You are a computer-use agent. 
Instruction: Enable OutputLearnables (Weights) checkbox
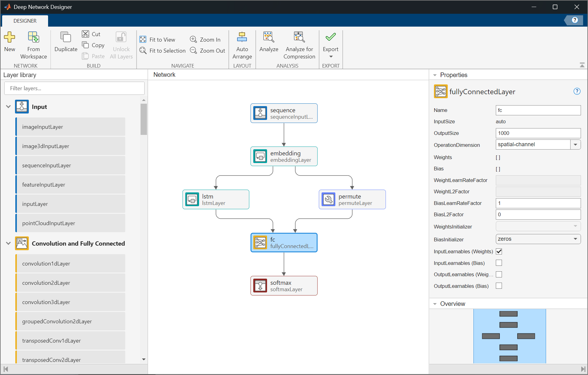(x=499, y=274)
